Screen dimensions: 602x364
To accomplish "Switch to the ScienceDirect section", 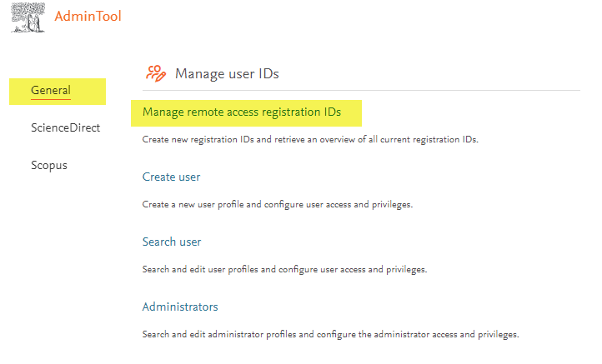I will coord(65,127).
